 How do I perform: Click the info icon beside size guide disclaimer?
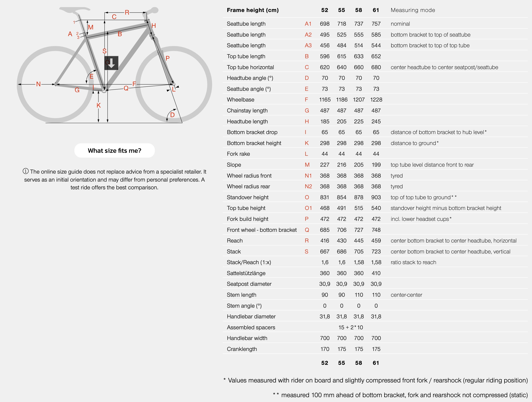[x=25, y=171]
